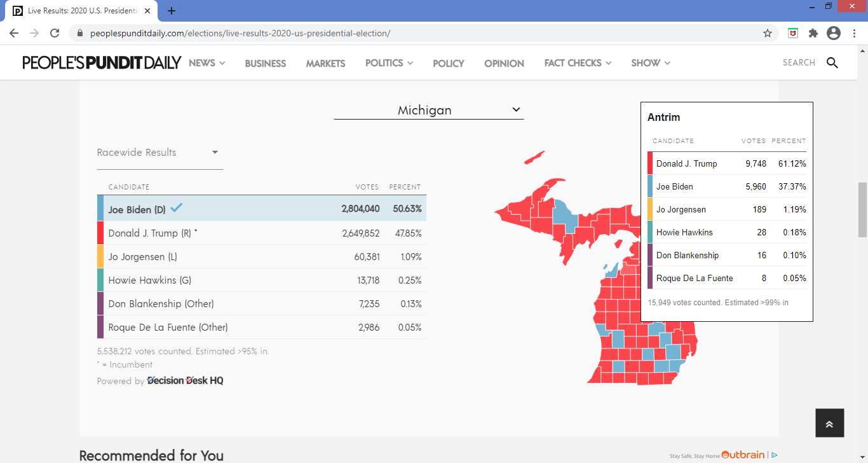The image size is (868, 463).
Task: Open the red extension icon in toolbar
Action: 793,33
